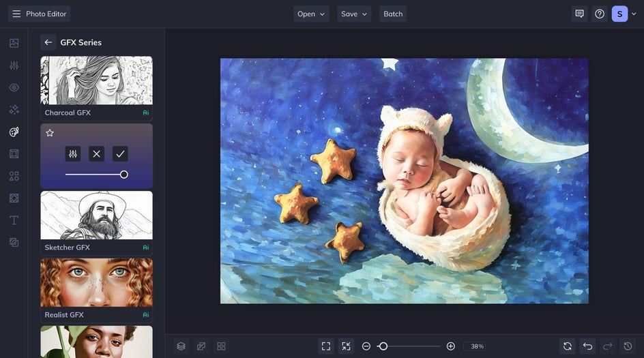Screen dimensions: 644x358
Task: Click the GFX Series panel title
Action: pyautogui.click(x=81, y=42)
